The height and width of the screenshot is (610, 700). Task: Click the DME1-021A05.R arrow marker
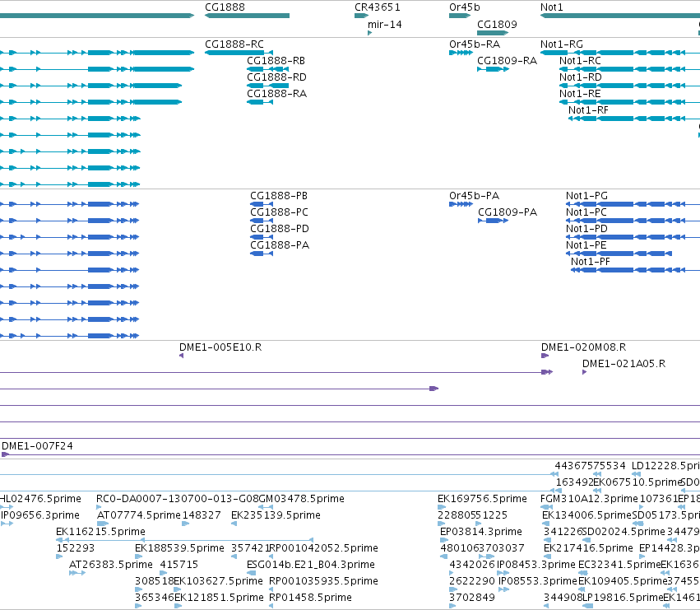(x=584, y=372)
